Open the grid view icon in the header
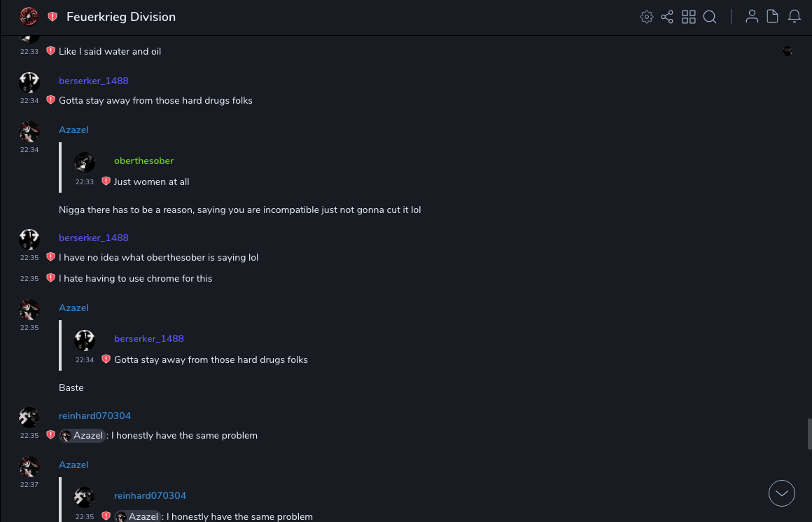 pos(689,17)
